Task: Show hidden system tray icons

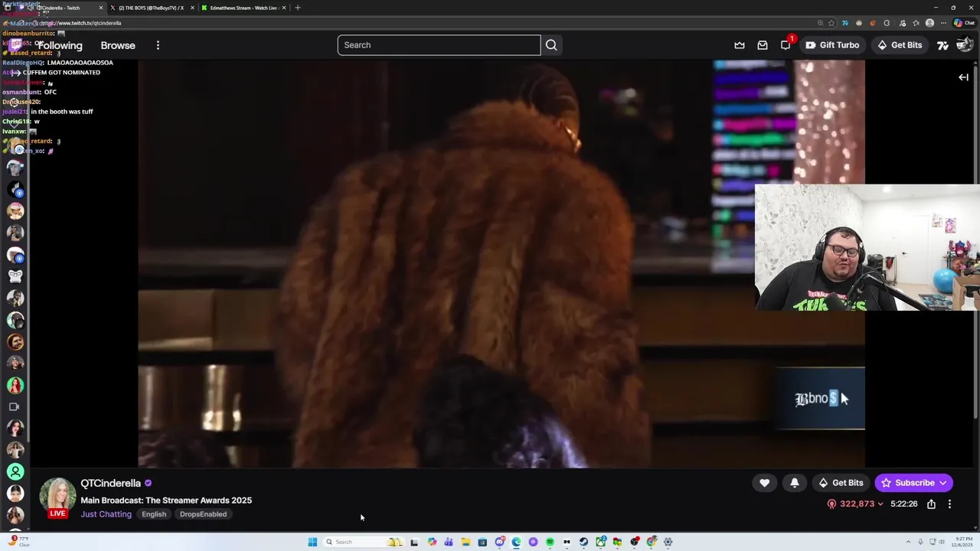Action: click(908, 542)
